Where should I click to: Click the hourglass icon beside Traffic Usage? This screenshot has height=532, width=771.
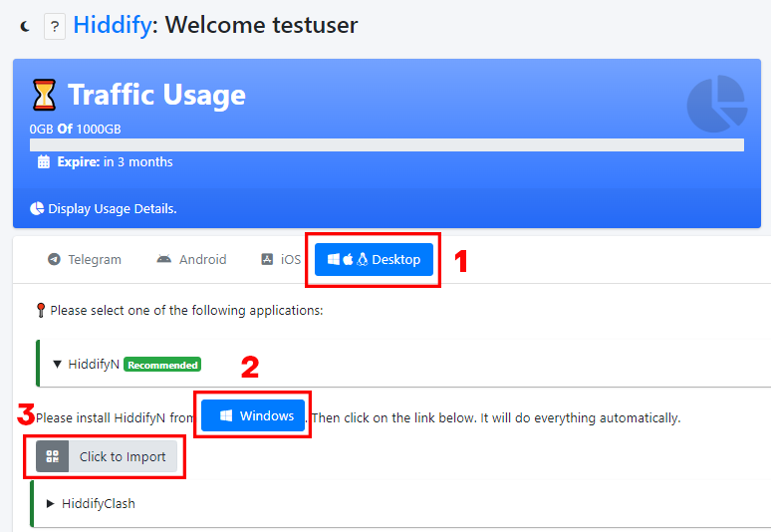click(x=44, y=96)
